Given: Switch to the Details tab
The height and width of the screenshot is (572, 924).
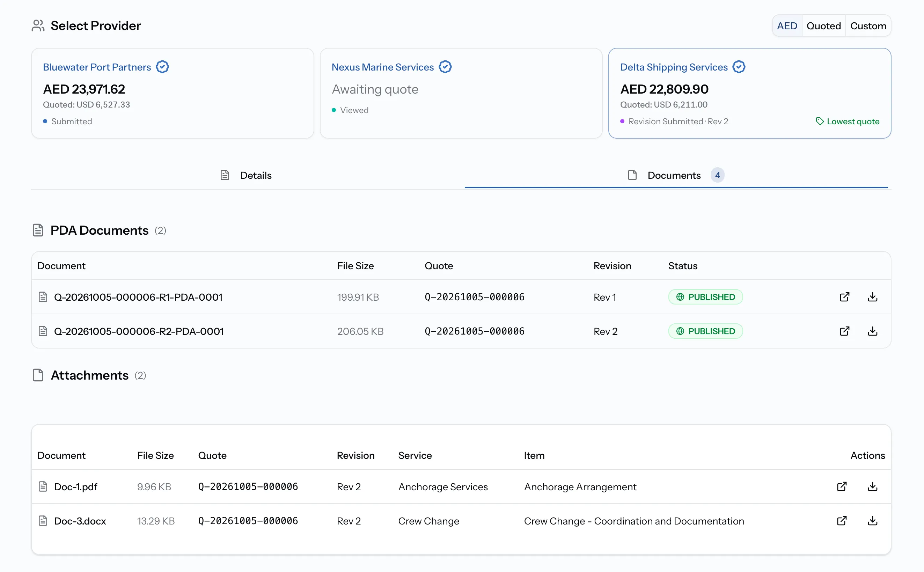Looking at the screenshot, I should pos(246,175).
